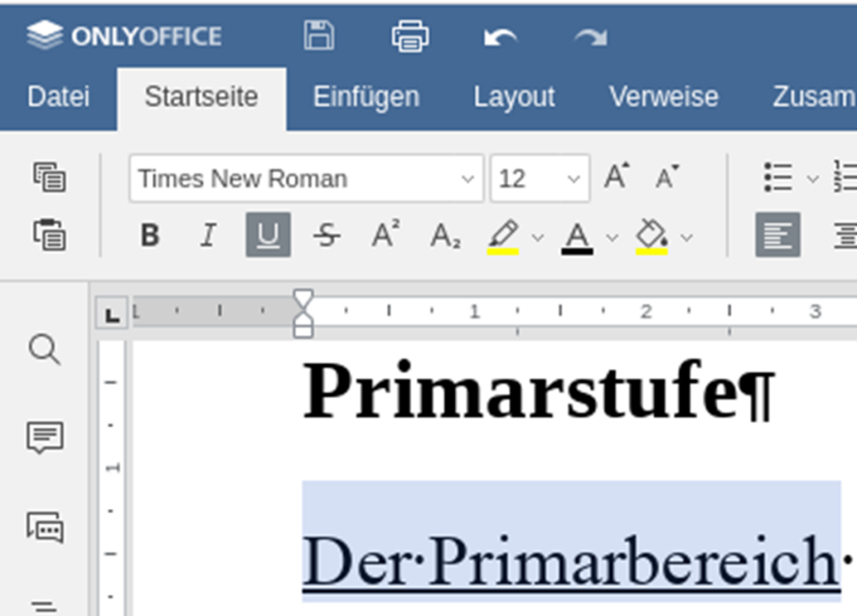Click the Copy icon in toolbar
The height and width of the screenshot is (616, 857).
click(x=49, y=177)
